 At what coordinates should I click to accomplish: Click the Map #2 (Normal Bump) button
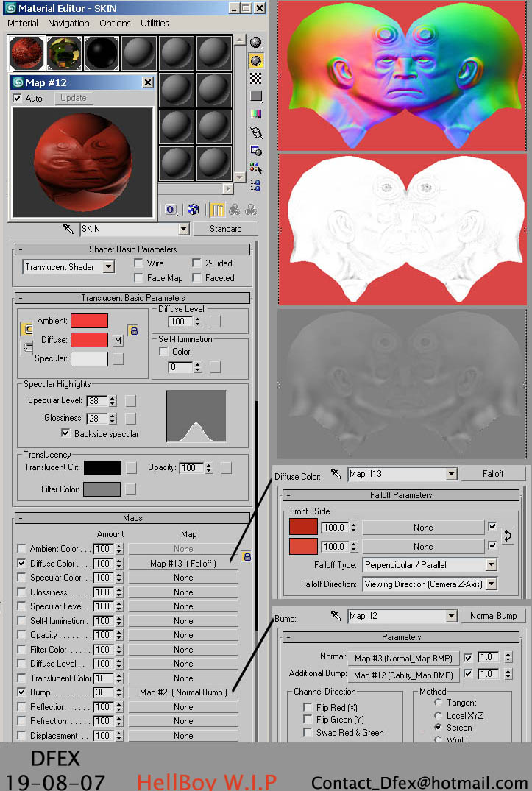pyautogui.click(x=183, y=692)
